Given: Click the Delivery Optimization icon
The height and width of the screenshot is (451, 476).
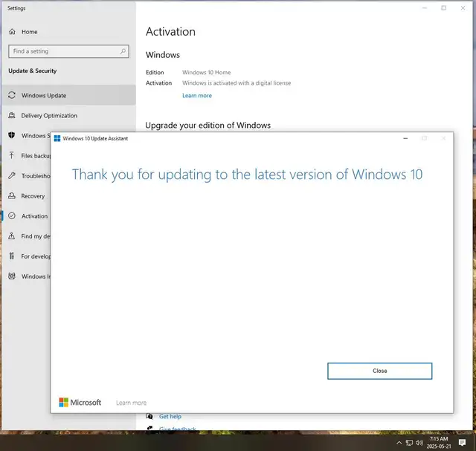Looking at the screenshot, I should pos(12,115).
